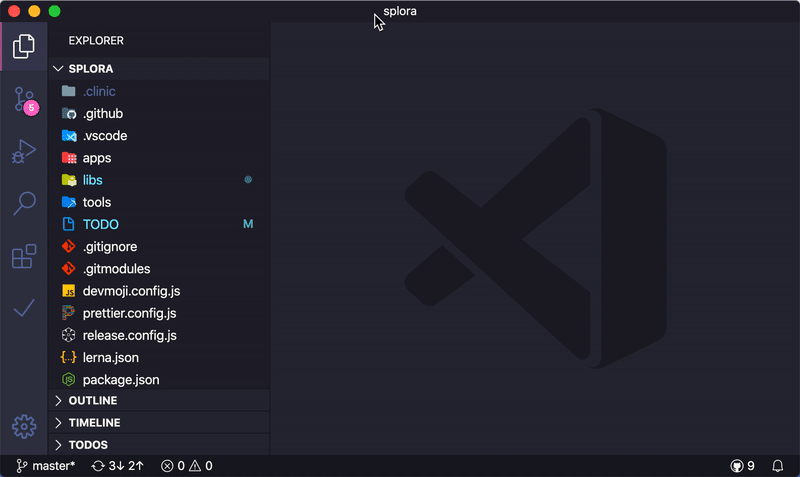Expand the .clinic folder
This screenshot has height=477, width=800.
click(x=159, y=91)
